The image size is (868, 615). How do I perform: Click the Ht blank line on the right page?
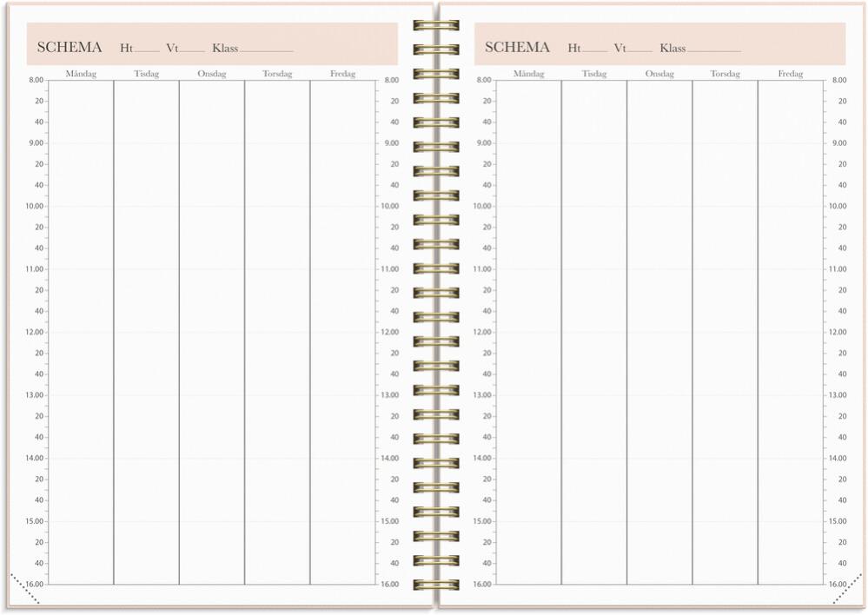tap(594, 50)
